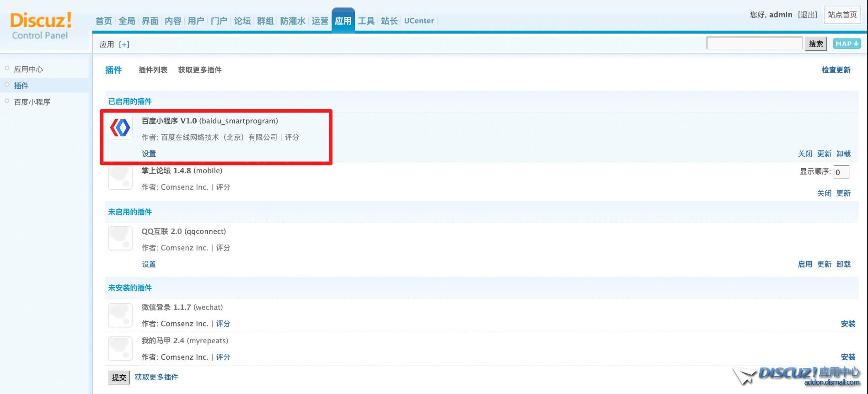Click the 提交 button
Screen dimensions: 868x394
pos(119,378)
